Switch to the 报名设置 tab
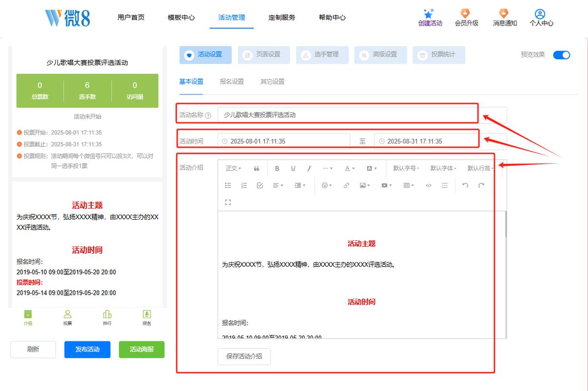 (x=232, y=81)
